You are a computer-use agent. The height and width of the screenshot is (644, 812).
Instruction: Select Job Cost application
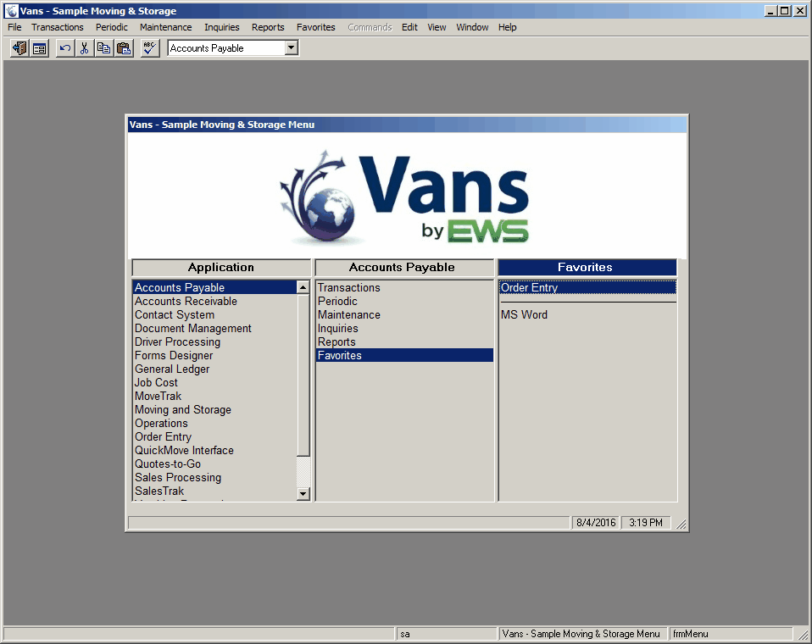tap(215, 382)
